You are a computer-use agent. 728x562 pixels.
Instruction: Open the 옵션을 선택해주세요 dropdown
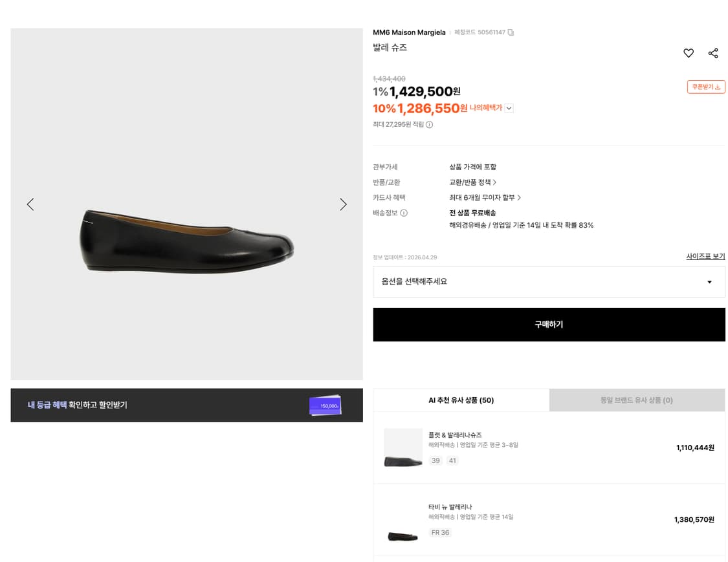[549, 282]
